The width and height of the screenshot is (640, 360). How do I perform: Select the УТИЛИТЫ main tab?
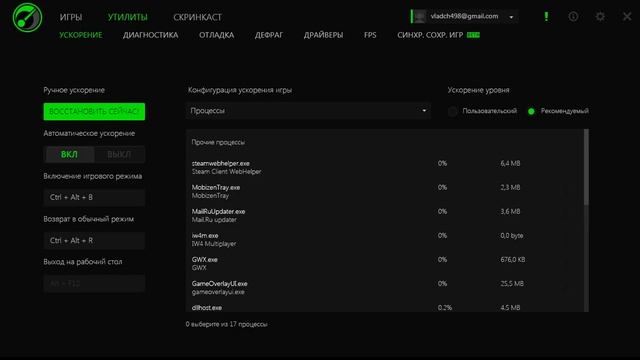tap(127, 17)
